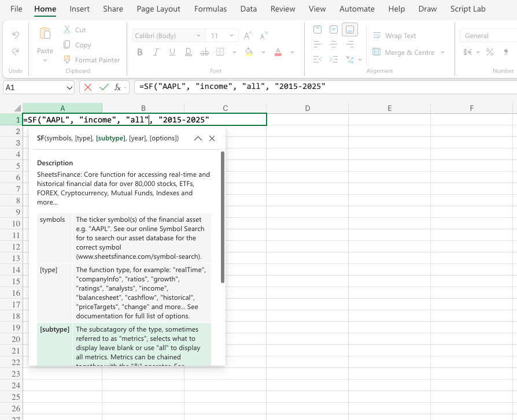Image resolution: width=517 pixels, height=420 pixels.
Task: Open the font name dropdown
Action: point(198,35)
